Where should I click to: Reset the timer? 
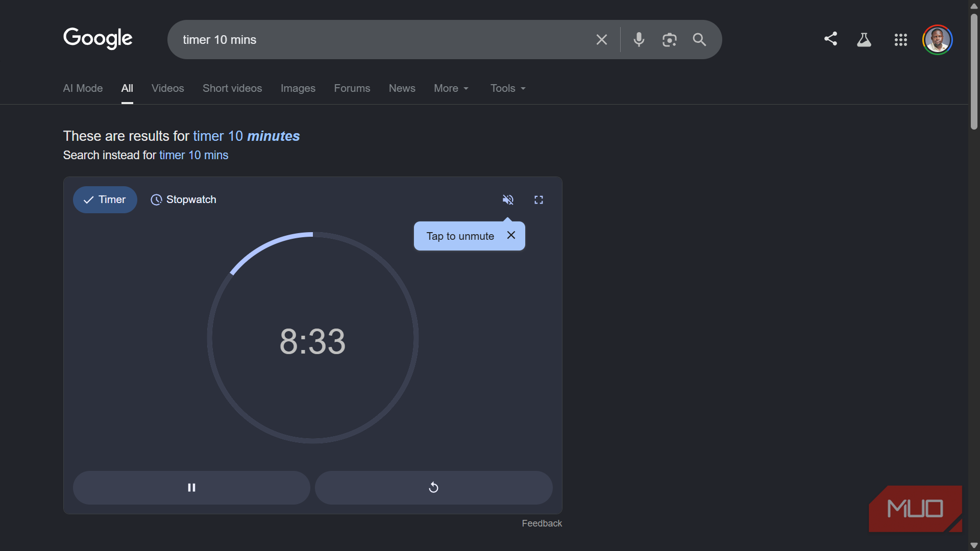(x=433, y=488)
